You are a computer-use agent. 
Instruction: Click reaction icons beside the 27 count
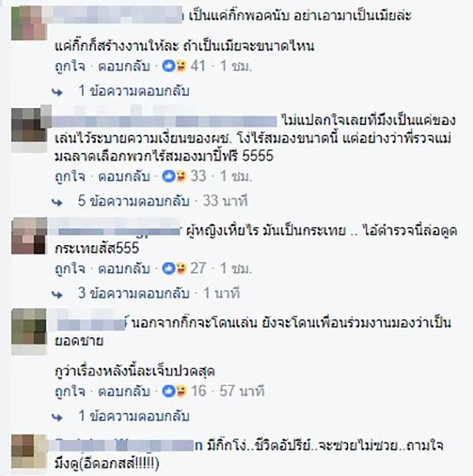coord(174,269)
